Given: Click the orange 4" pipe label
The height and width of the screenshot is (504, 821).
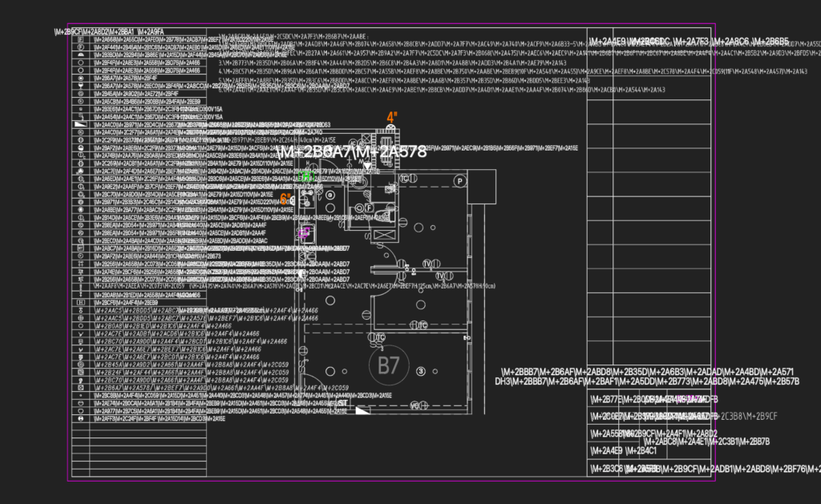Looking at the screenshot, I should tap(392, 117).
